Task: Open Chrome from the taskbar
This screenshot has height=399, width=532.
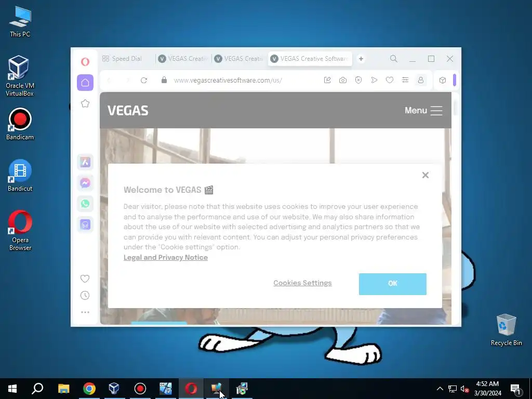Action: point(89,389)
